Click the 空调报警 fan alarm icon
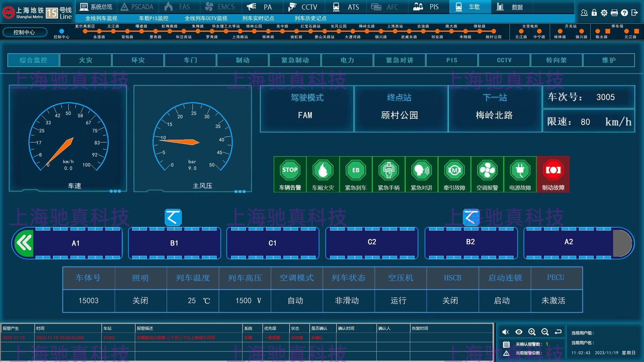644x362 pixels. tap(487, 171)
